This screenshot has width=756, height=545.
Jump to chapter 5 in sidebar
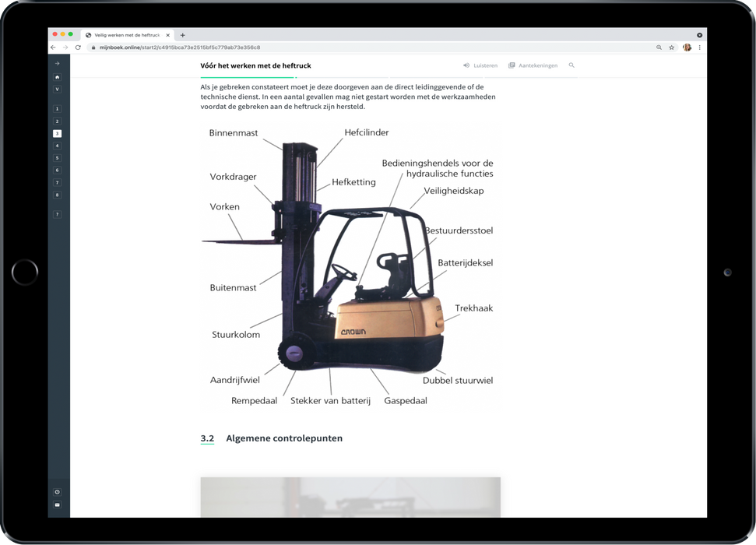tap(57, 158)
